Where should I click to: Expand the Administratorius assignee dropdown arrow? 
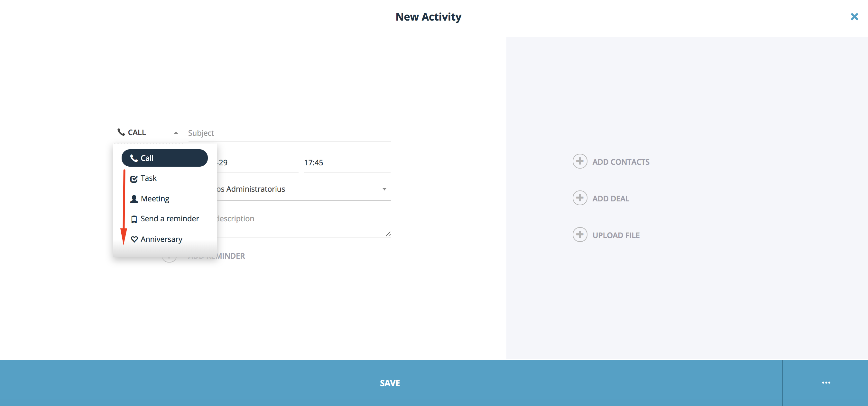(384, 189)
